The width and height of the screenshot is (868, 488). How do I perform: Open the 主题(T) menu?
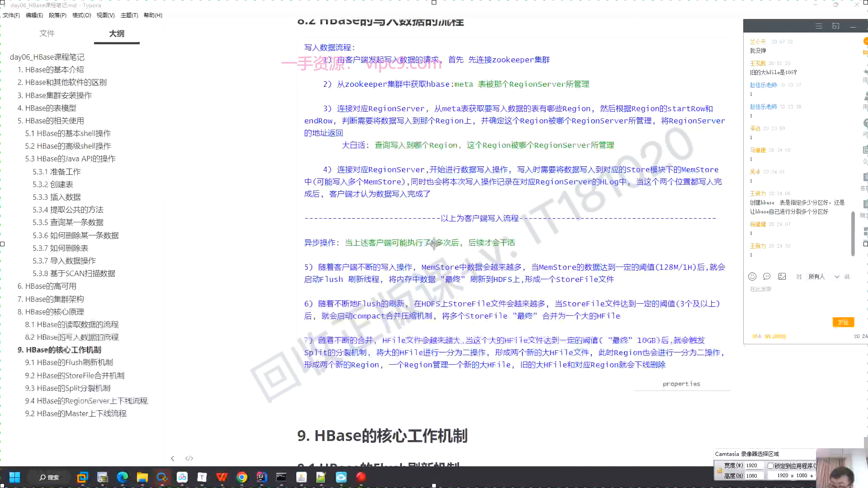tap(129, 15)
